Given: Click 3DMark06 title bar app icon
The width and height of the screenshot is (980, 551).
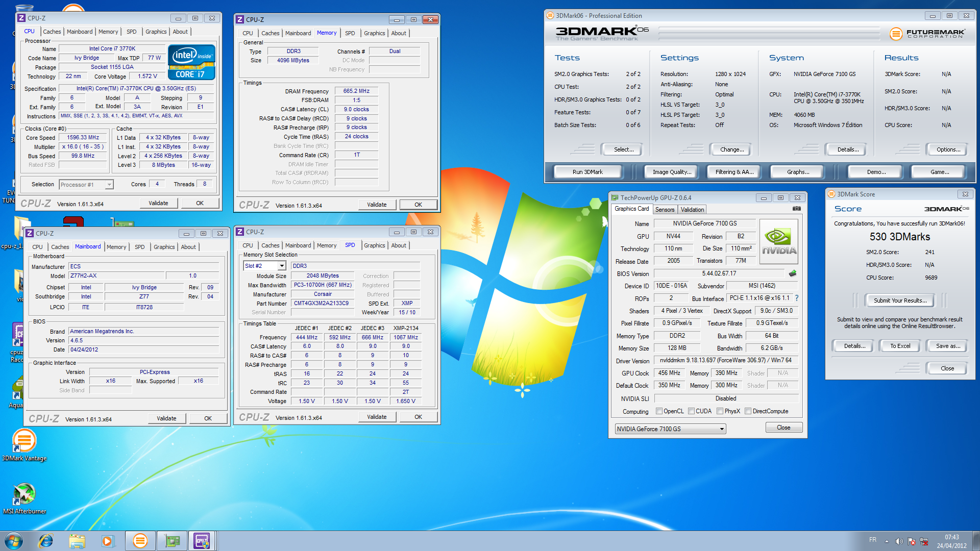Looking at the screenshot, I should click(550, 16).
